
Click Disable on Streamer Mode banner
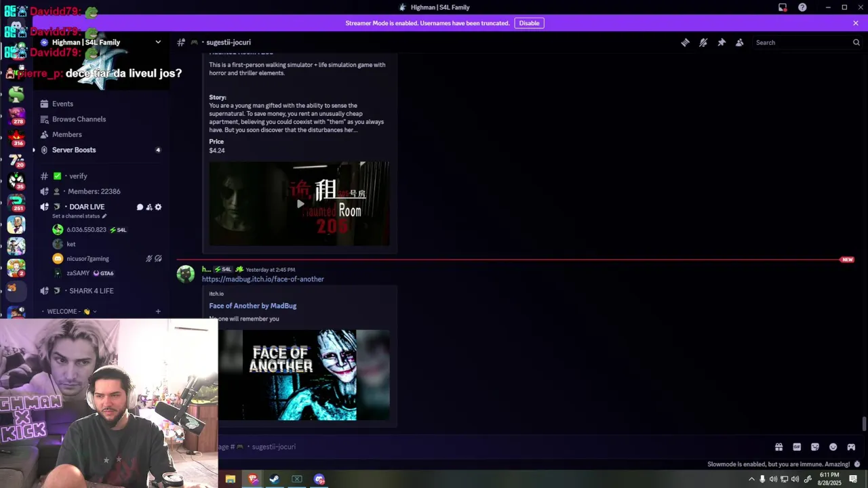(529, 23)
